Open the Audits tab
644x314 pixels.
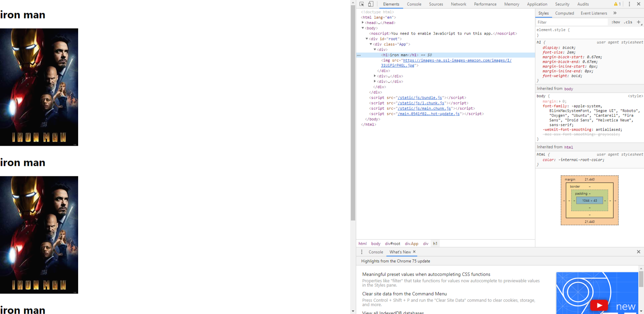[x=583, y=4]
